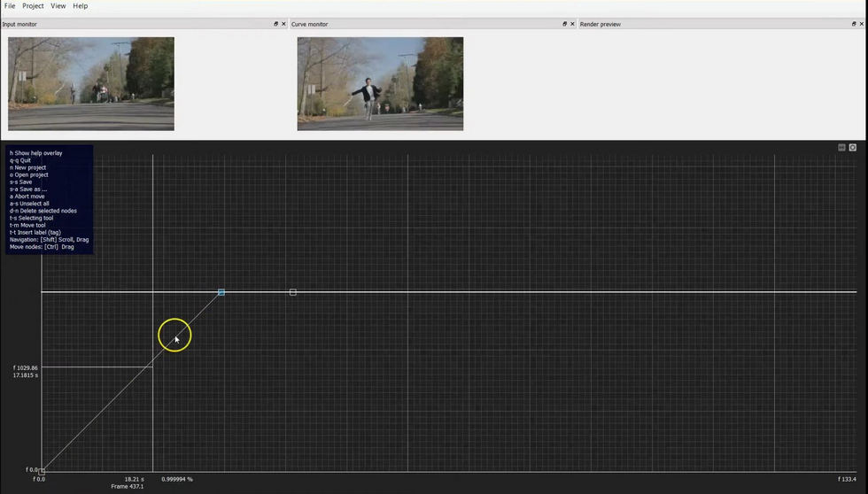This screenshot has width=868, height=494.
Task: Click the 'h Show help overlay' text
Action: (36, 153)
